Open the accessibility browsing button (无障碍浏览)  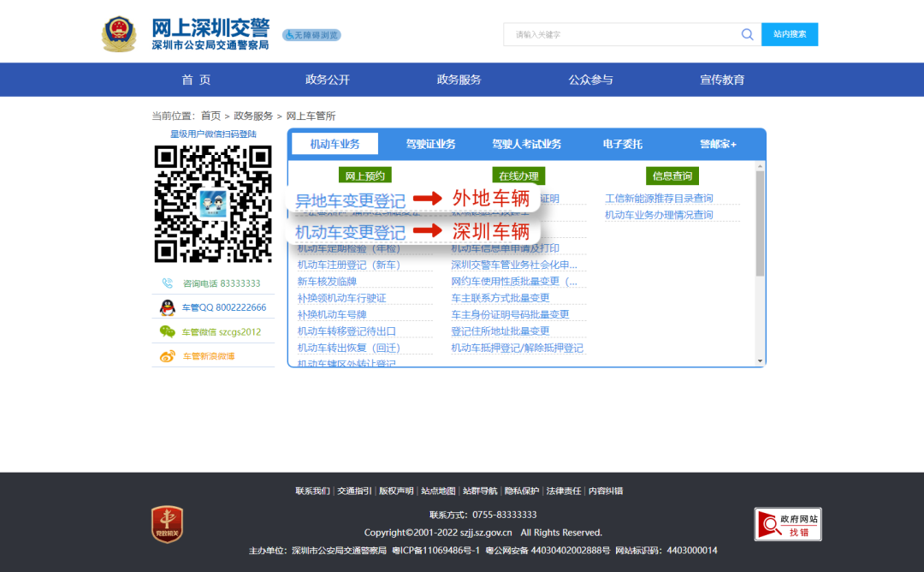pos(311,35)
